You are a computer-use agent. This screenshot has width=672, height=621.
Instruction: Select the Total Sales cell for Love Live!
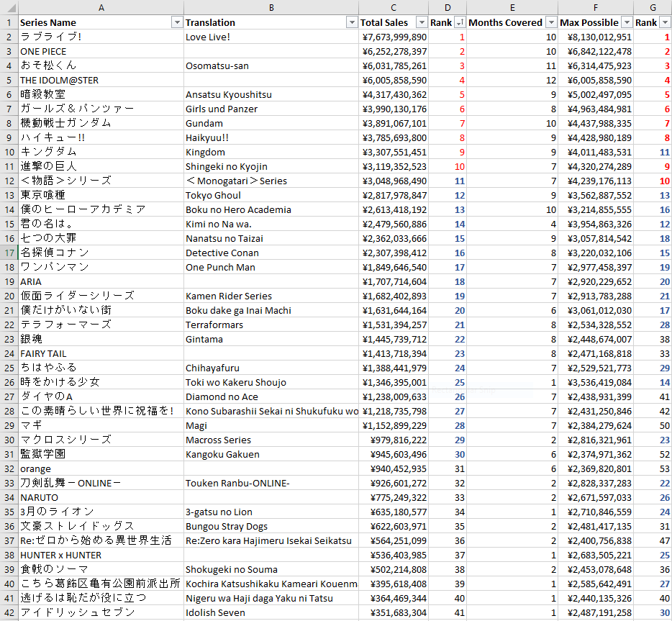(394, 37)
